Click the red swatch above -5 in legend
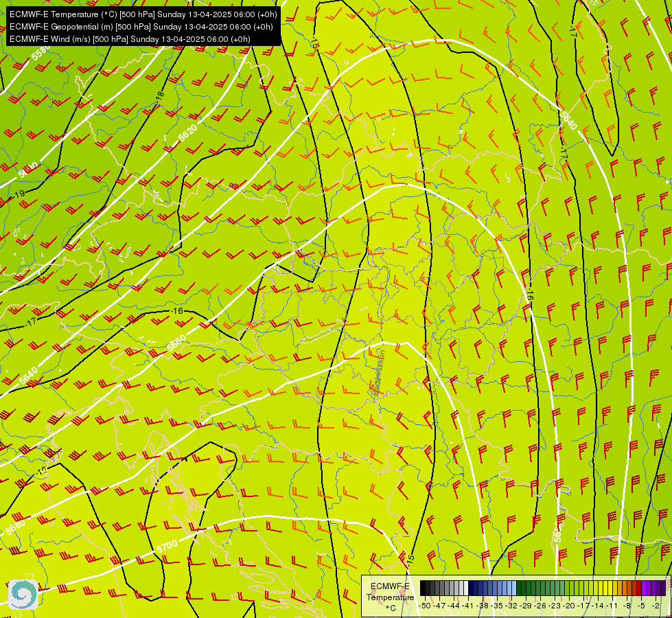 coord(640,588)
